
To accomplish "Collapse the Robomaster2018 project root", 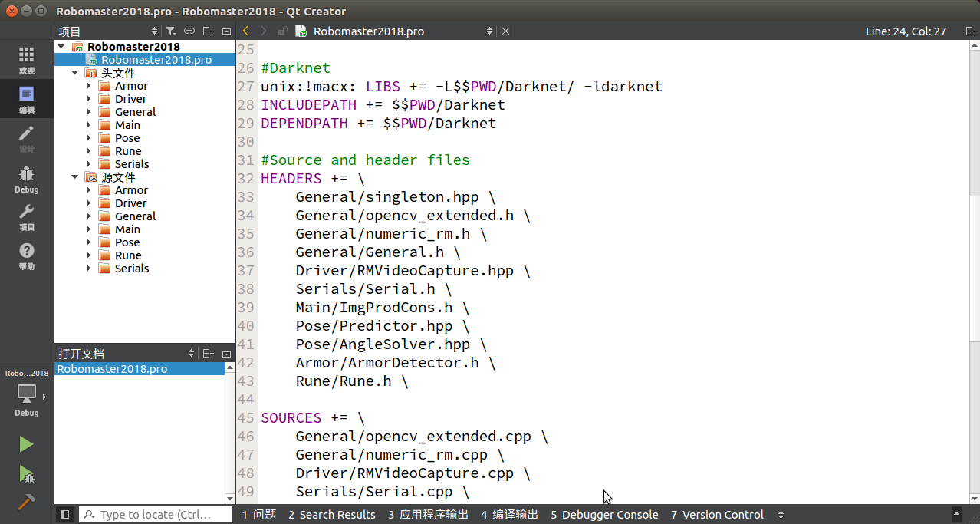I will [61, 46].
